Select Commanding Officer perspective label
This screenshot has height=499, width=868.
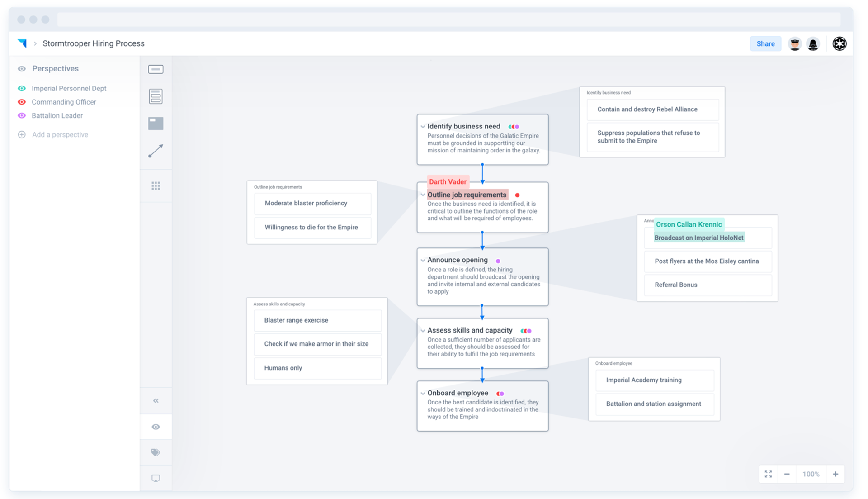click(x=64, y=102)
